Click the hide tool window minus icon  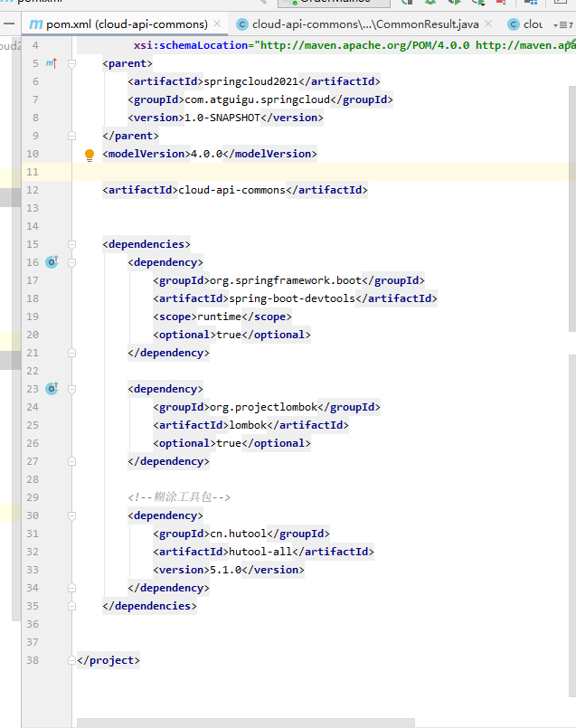click(8, 24)
